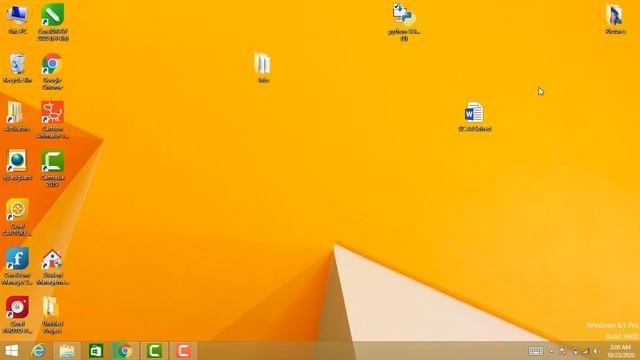Open the Untitled Project folder

tap(52, 315)
